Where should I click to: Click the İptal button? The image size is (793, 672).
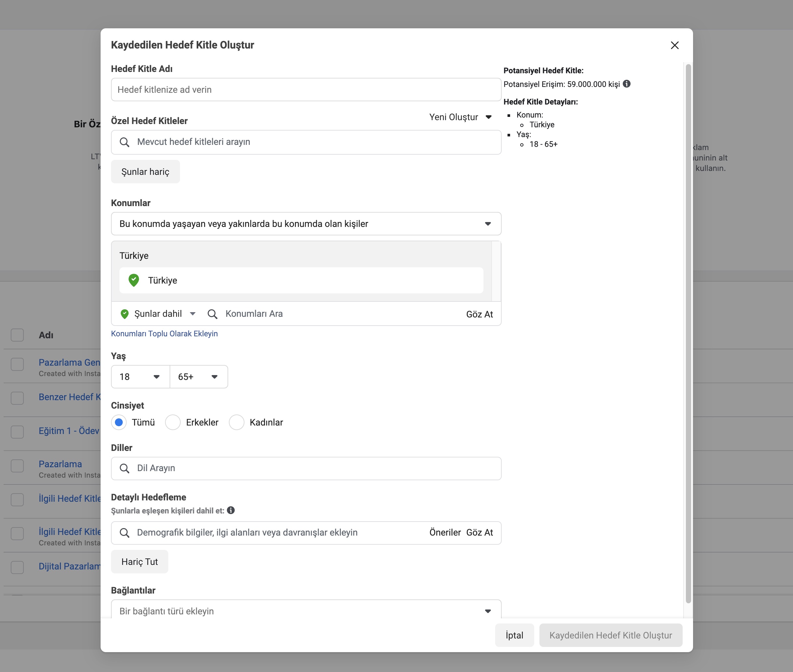pos(514,635)
